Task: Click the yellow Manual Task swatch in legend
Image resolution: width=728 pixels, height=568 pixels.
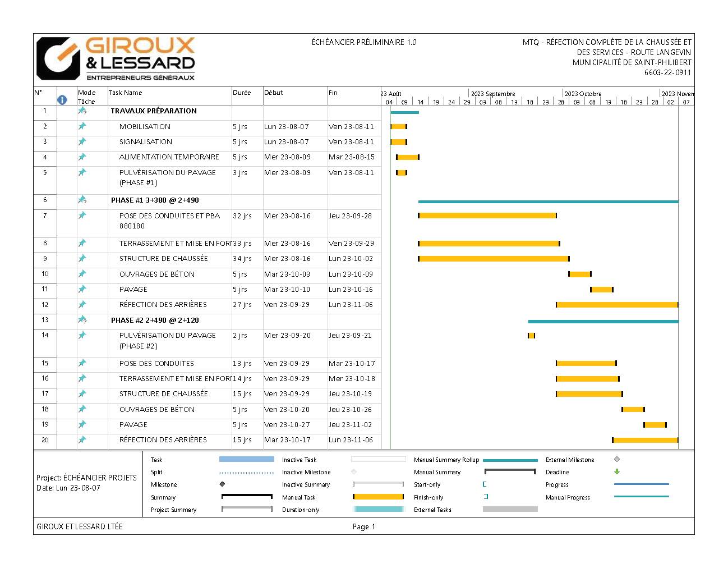Action: click(x=378, y=497)
